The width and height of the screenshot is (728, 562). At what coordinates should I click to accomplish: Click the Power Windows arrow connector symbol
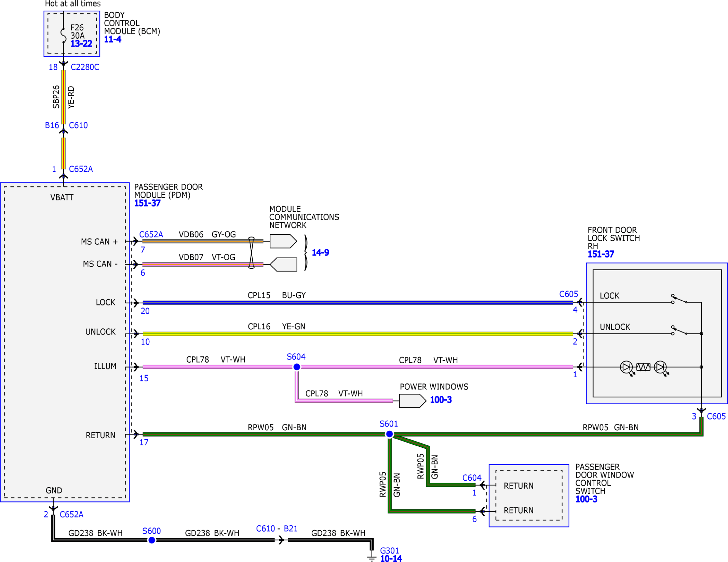click(x=413, y=401)
